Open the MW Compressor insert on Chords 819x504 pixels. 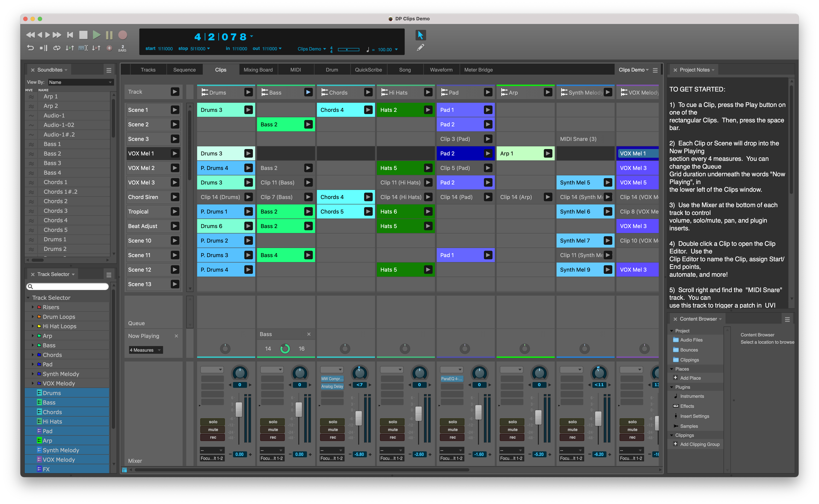click(332, 379)
